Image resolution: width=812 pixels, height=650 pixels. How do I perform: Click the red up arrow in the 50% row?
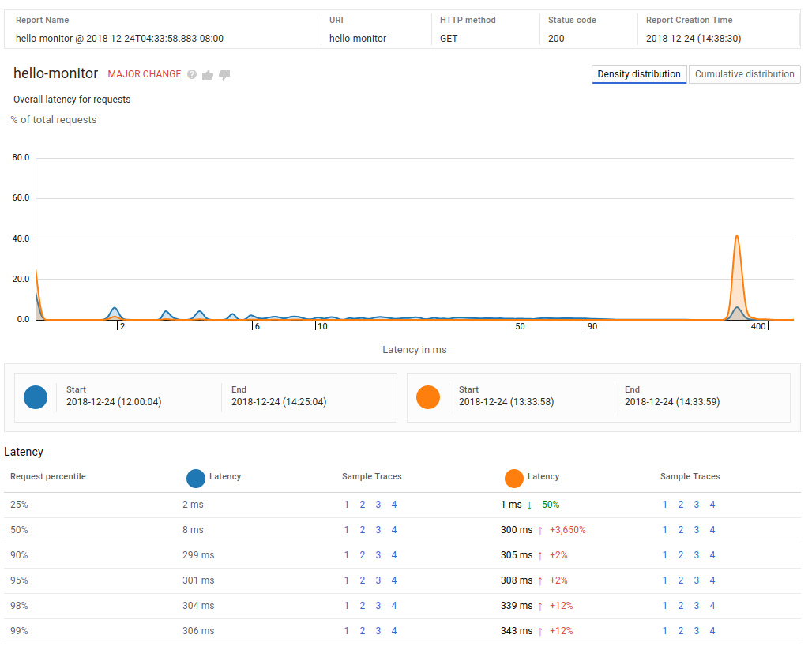540,531
